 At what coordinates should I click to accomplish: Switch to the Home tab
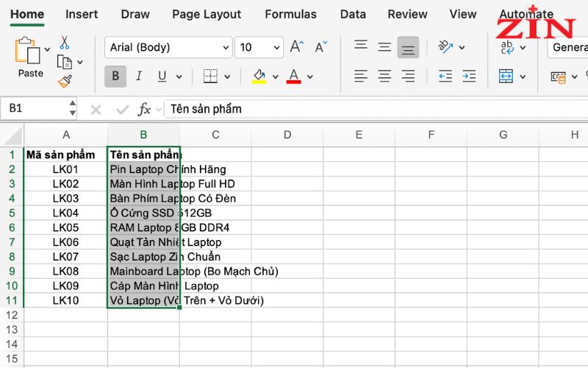pos(27,14)
